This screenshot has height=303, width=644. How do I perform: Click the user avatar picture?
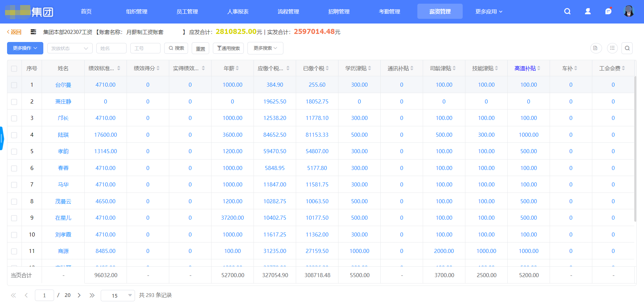(629, 11)
